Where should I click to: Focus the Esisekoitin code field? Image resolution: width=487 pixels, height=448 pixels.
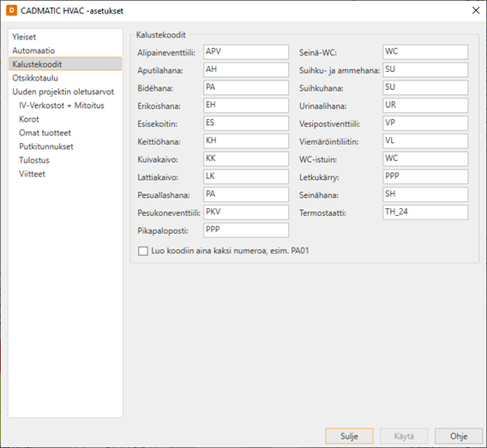246,123
